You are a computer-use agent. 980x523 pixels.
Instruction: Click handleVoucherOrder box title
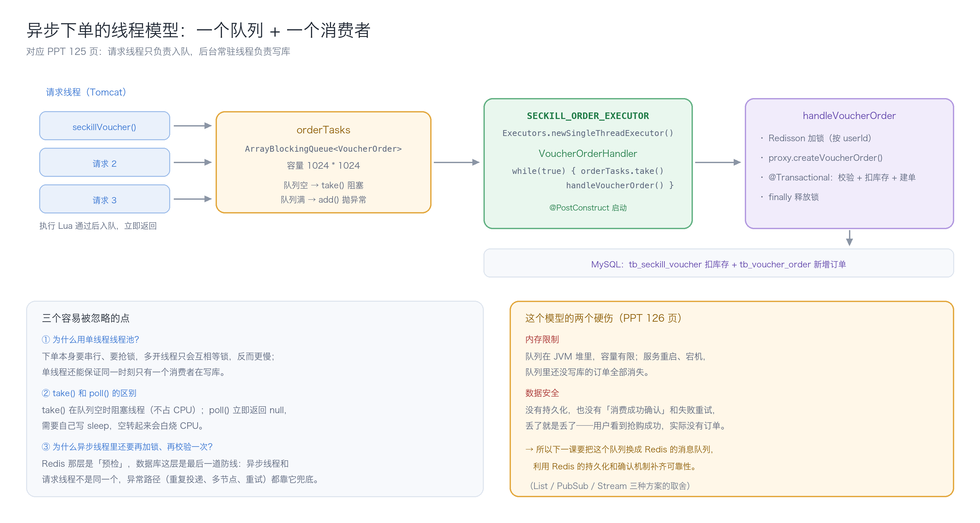[849, 116]
